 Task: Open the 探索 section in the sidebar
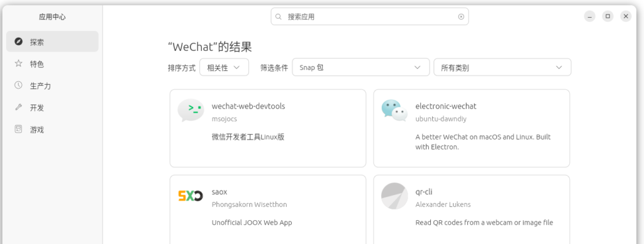[x=52, y=42]
